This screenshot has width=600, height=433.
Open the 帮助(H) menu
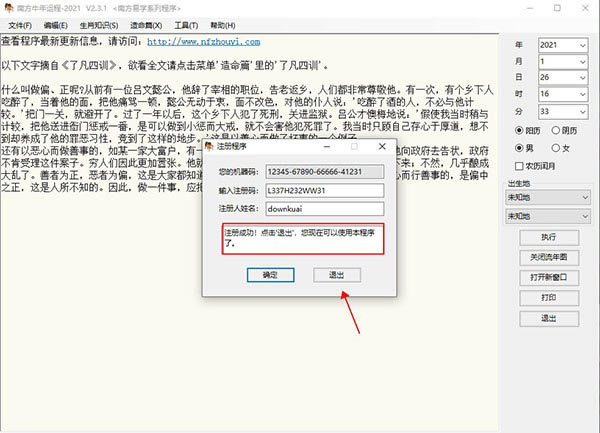tap(223, 26)
